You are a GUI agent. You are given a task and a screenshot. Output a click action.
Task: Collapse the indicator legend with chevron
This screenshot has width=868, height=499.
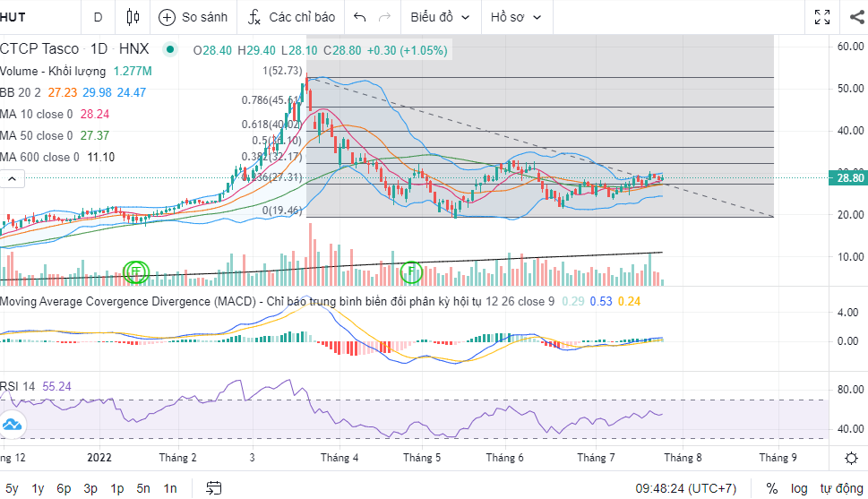[x=11, y=179]
